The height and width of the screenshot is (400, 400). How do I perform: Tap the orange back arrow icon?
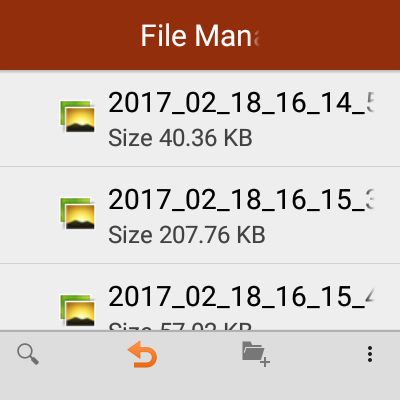(143, 355)
